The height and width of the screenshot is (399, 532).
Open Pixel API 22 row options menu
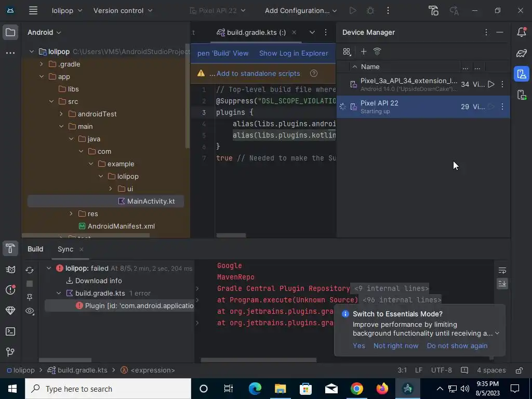click(x=502, y=107)
